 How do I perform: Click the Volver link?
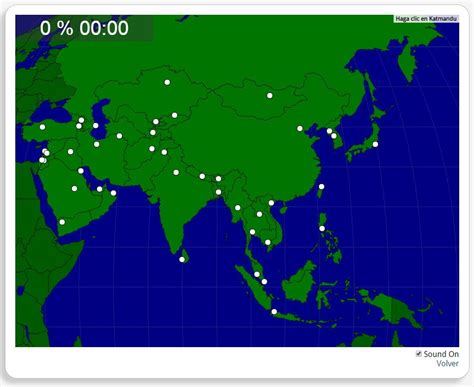point(447,363)
